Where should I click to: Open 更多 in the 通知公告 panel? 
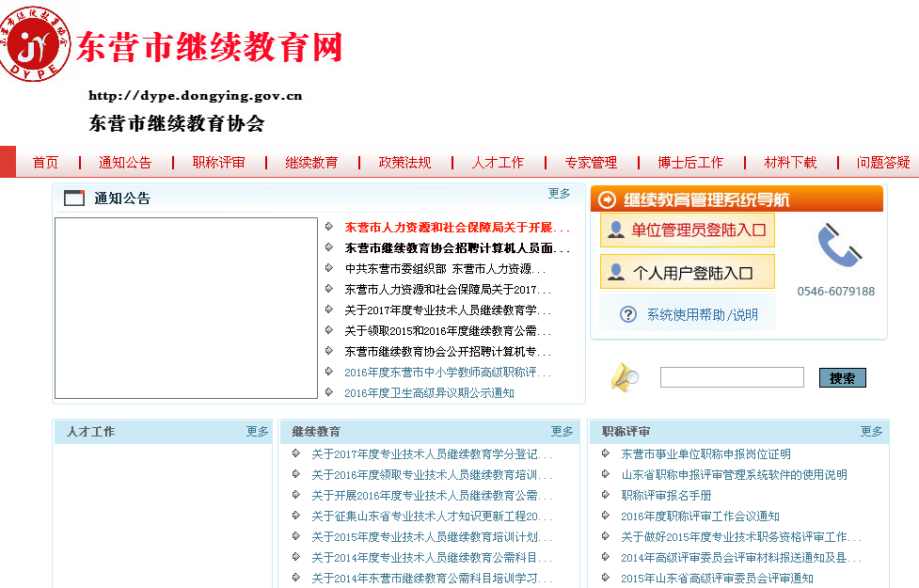click(559, 193)
